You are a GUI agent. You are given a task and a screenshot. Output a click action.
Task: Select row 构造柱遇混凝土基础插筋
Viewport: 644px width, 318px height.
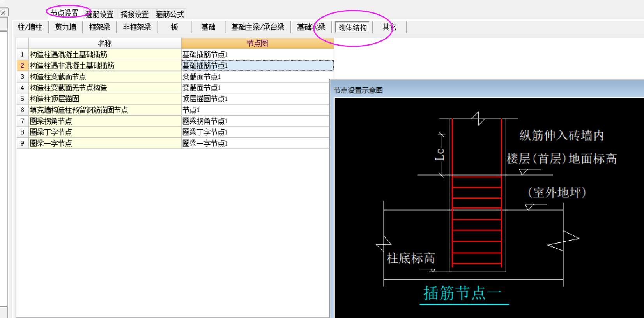pos(105,54)
